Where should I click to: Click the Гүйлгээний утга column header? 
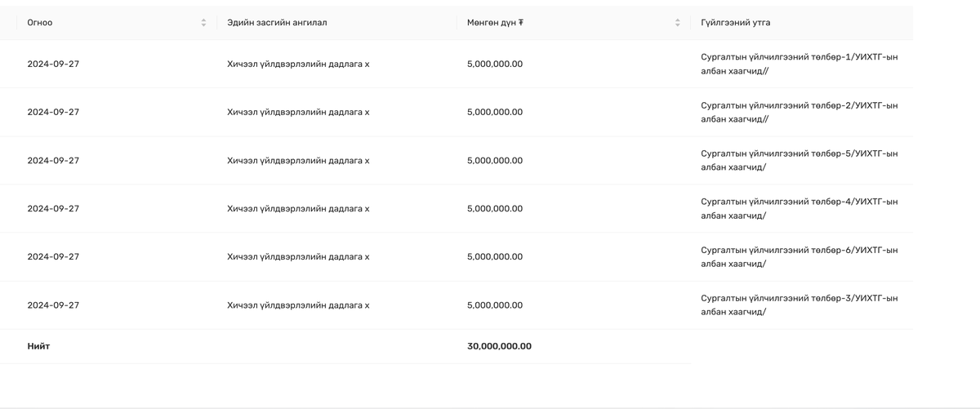802,23
